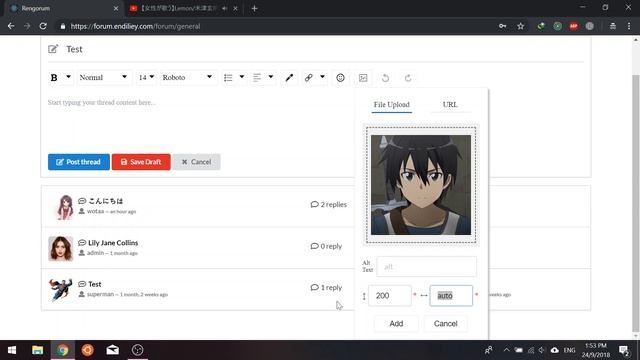
Task: Cancel the new thread editor
Action: (x=196, y=162)
